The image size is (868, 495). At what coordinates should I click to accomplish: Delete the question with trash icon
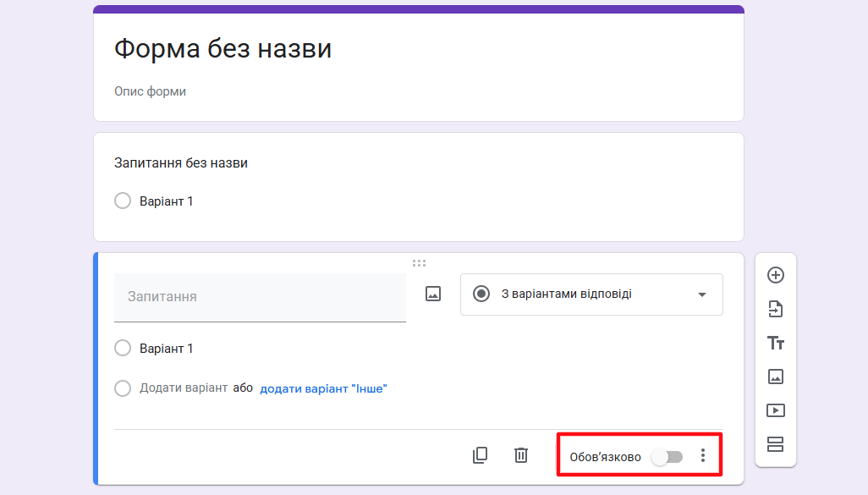(521, 455)
